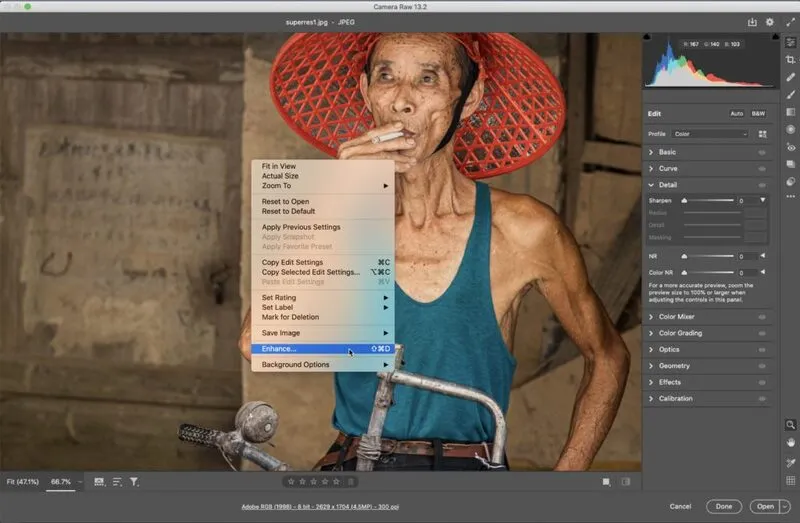Toggle highlight clipping warning on histogram
The image size is (800, 523).
point(776,37)
